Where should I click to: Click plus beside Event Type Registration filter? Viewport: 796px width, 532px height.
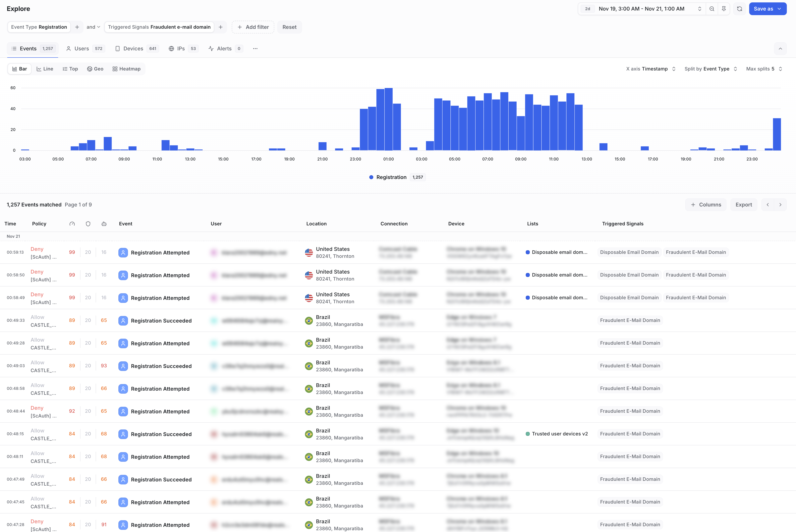[x=77, y=27]
